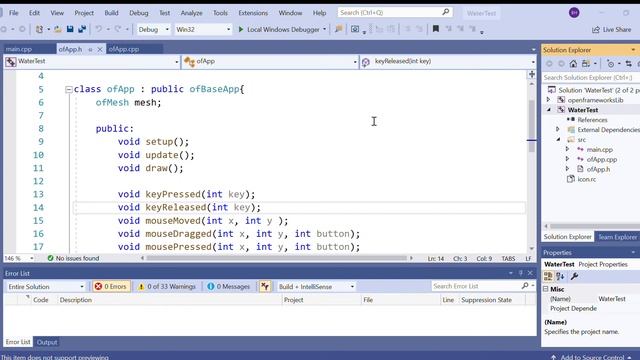This screenshot has height=360, width=640.
Task: Click the screenshot/camera toolbar icon
Action: (x=355, y=29)
